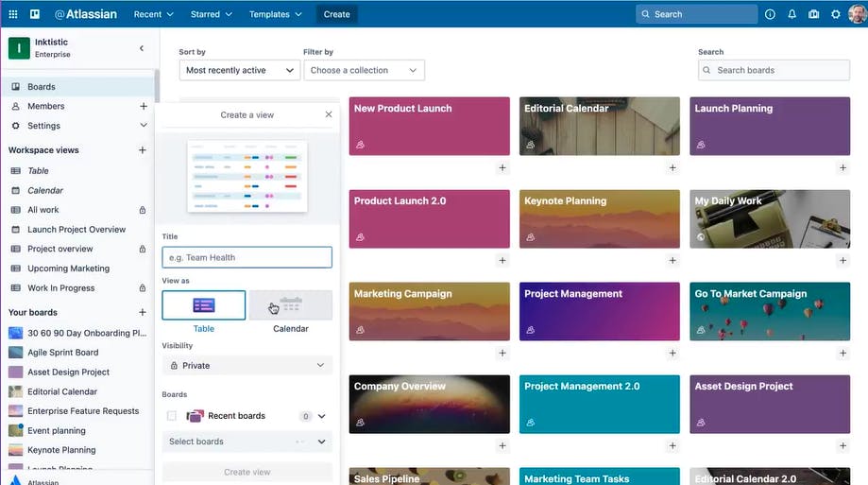The image size is (868, 485).
Task: Open the Private visibility dropdown
Action: (x=247, y=365)
